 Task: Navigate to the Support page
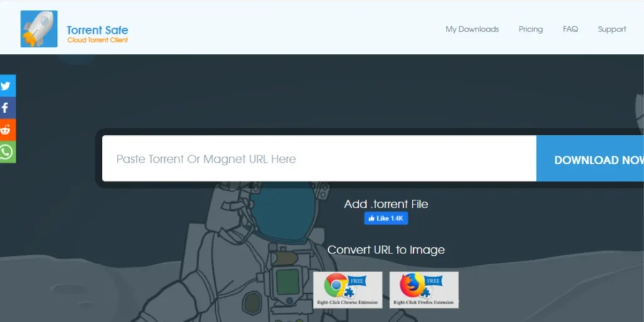(x=611, y=29)
